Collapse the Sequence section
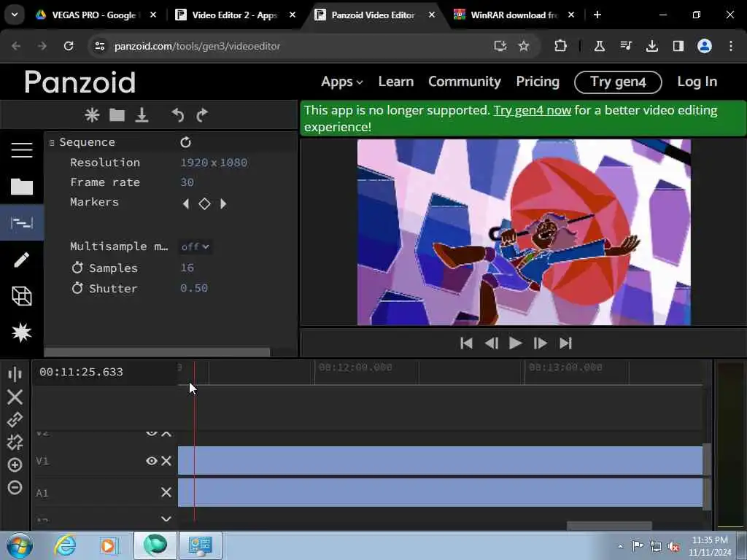Image resolution: width=747 pixels, height=560 pixels. click(52, 142)
